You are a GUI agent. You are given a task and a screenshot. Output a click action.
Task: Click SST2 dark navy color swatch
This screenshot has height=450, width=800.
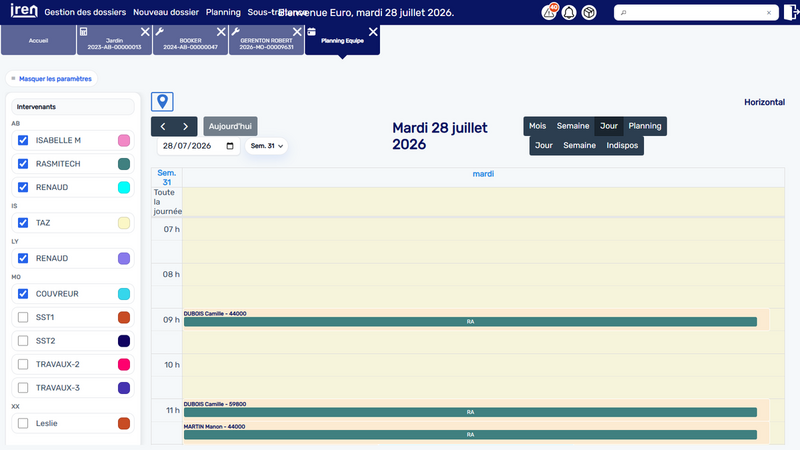(124, 341)
